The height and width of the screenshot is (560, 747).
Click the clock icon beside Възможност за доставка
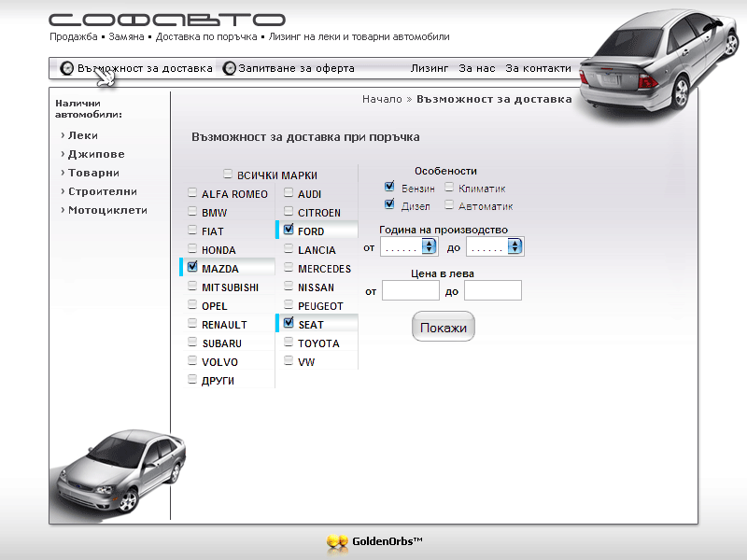tap(66, 68)
